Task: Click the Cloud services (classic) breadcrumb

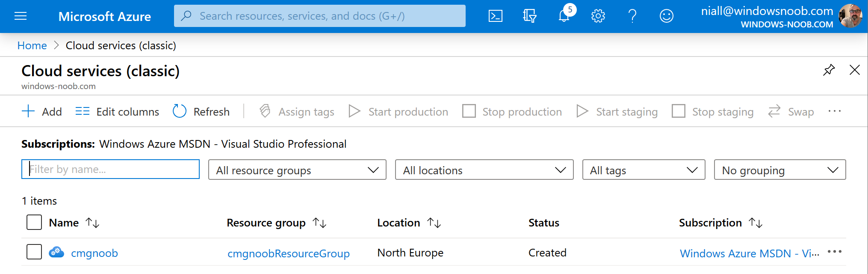Action: (x=121, y=45)
